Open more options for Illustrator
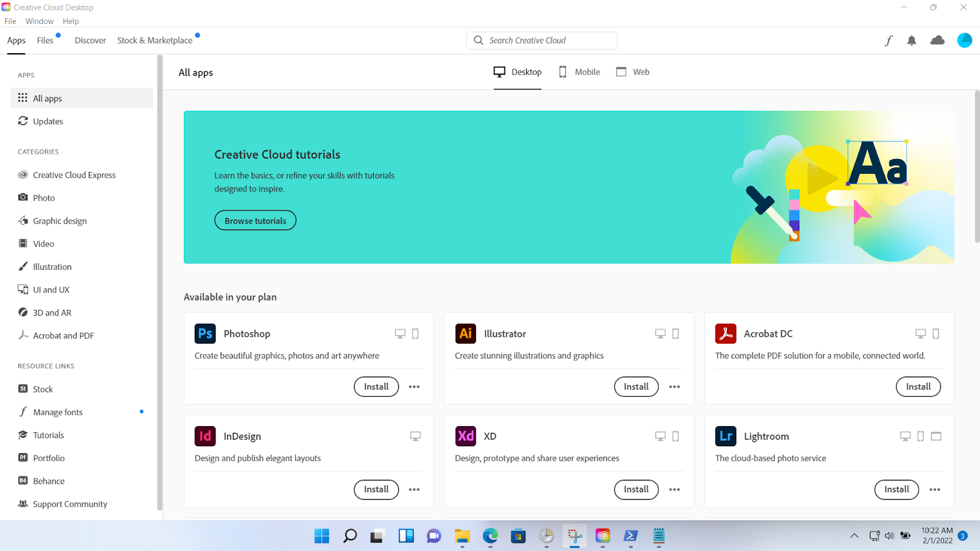Screen dimensions: 980x551 click(x=674, y=387)
